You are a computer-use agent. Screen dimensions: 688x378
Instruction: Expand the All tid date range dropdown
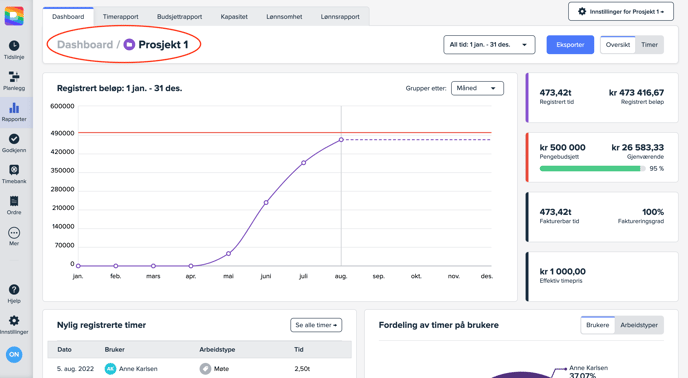point(489,45)
